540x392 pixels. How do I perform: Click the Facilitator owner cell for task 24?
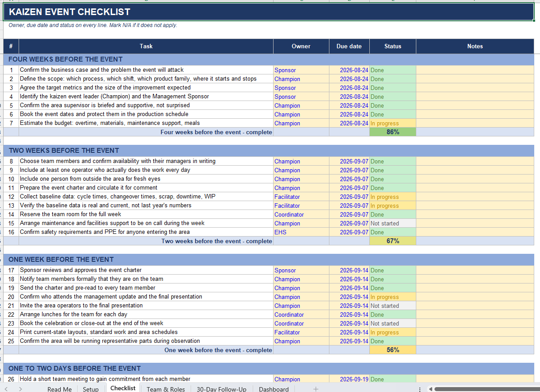tap(301, 332)
